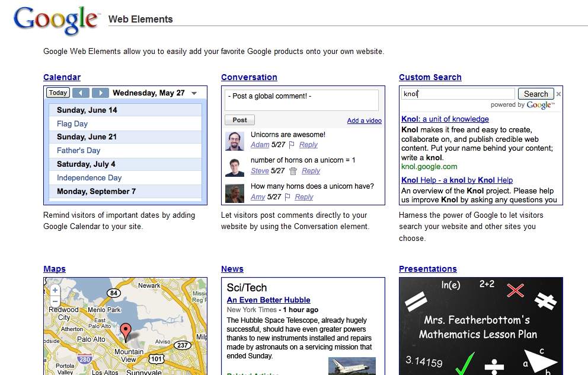This screenshot has width=588, height=375.
Task: Clear search results with the X icon
Action: [558, 94]
